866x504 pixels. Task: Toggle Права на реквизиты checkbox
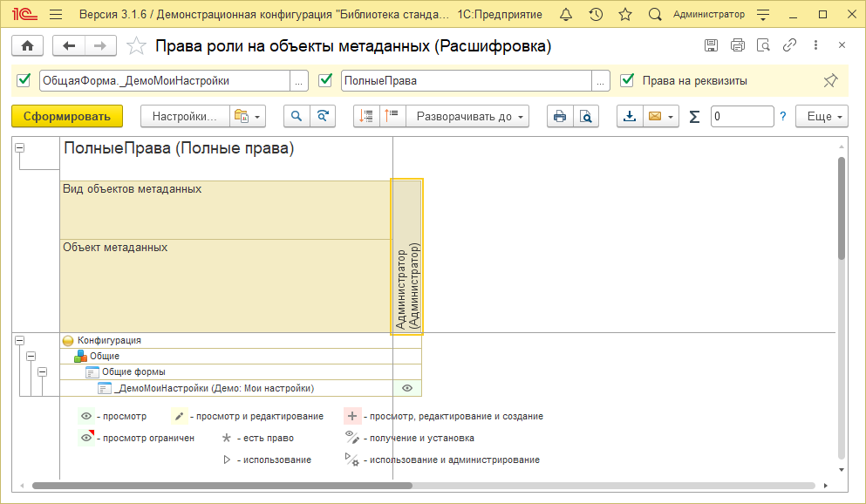(627, 80)
